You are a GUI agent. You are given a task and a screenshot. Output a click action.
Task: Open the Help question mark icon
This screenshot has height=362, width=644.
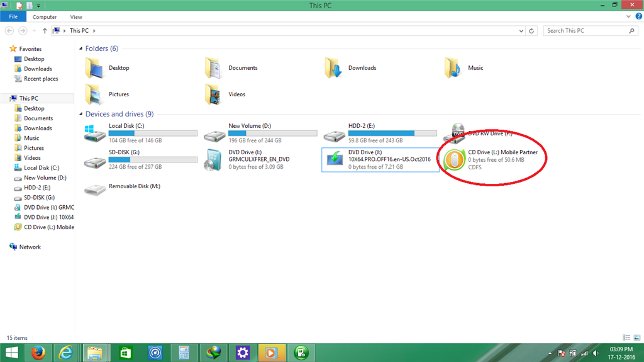(x=639, y=16)
